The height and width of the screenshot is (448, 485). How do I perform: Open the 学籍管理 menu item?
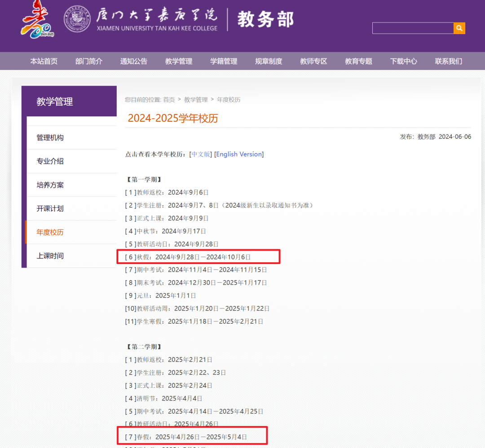click(x=223, y=61)
